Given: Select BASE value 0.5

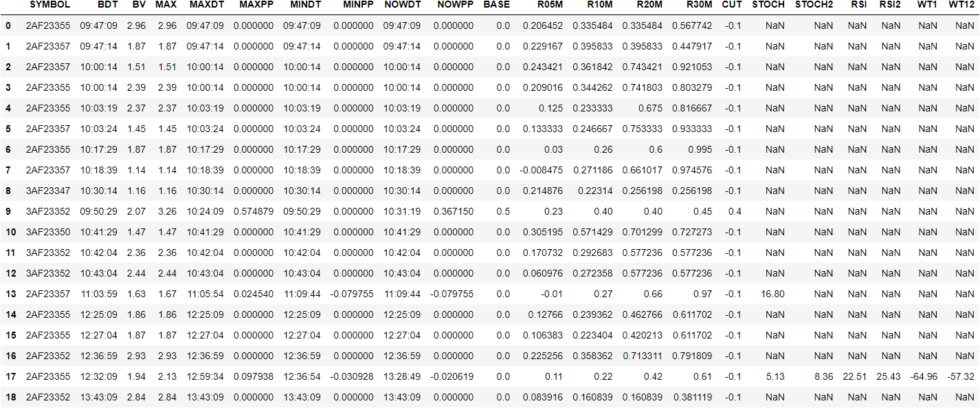Looking at the screenshot, I should (x=503, y=212).
